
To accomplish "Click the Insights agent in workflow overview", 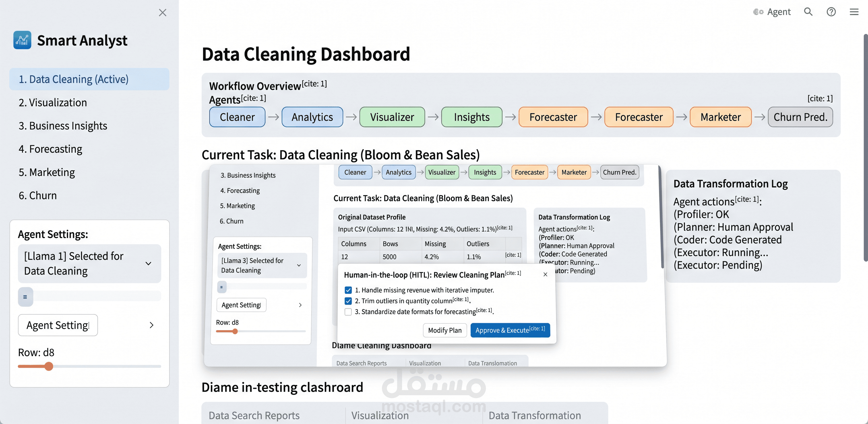I will click(x=471, y=117).
